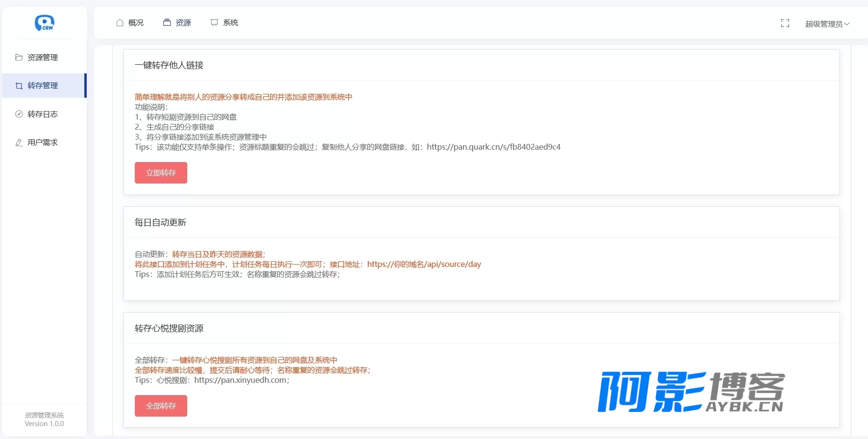Click the 概况 home icon
Screen dimensions: 868x439
click(120, 23)
